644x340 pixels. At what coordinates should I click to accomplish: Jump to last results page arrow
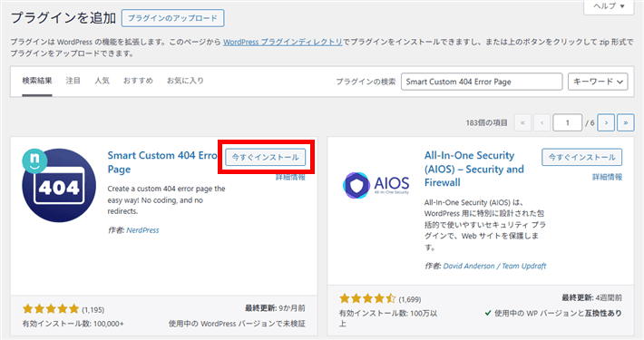(x=626, y=122)
